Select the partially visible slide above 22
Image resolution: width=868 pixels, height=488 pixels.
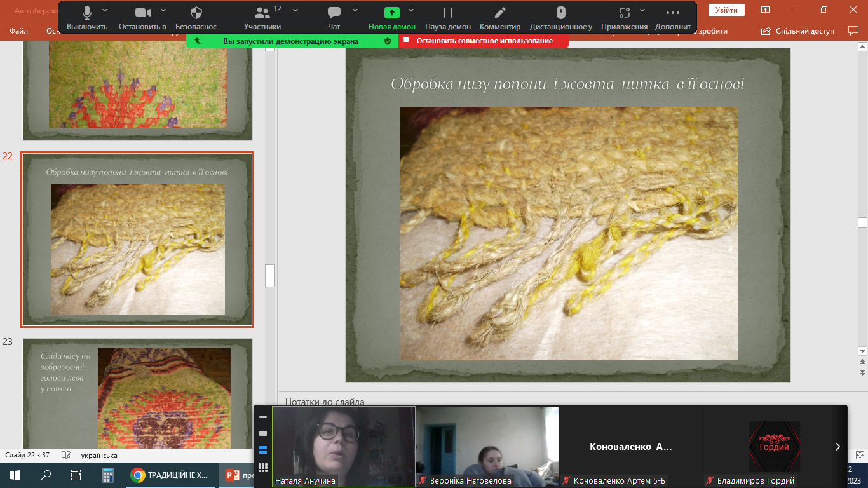[x=137, y=90]
